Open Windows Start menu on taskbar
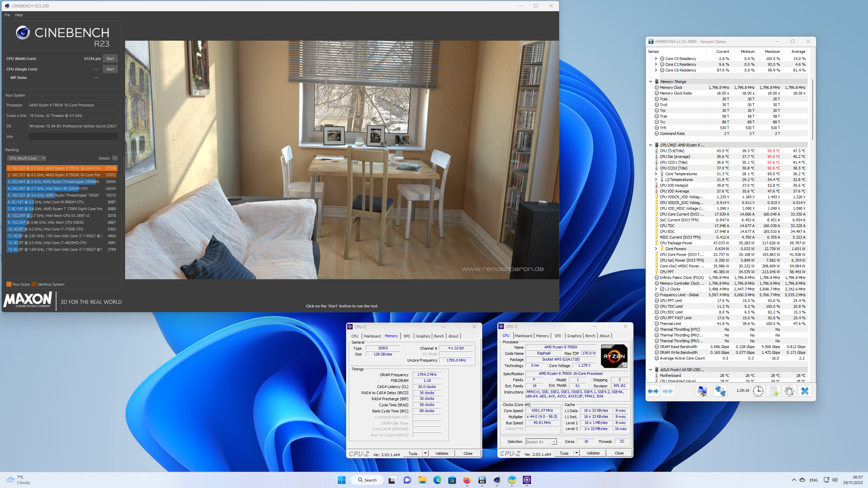868x488 pixels. (x=341, y=480)
